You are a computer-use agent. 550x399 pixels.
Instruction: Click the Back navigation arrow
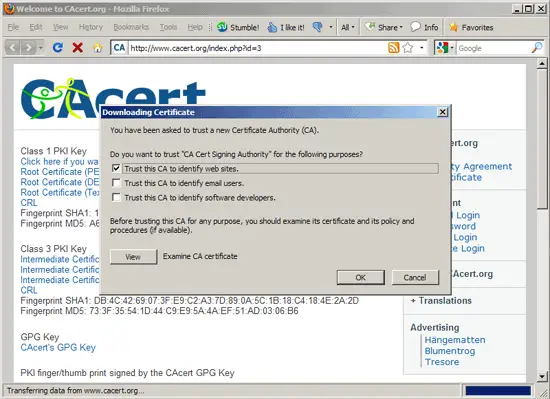(13, 48)
